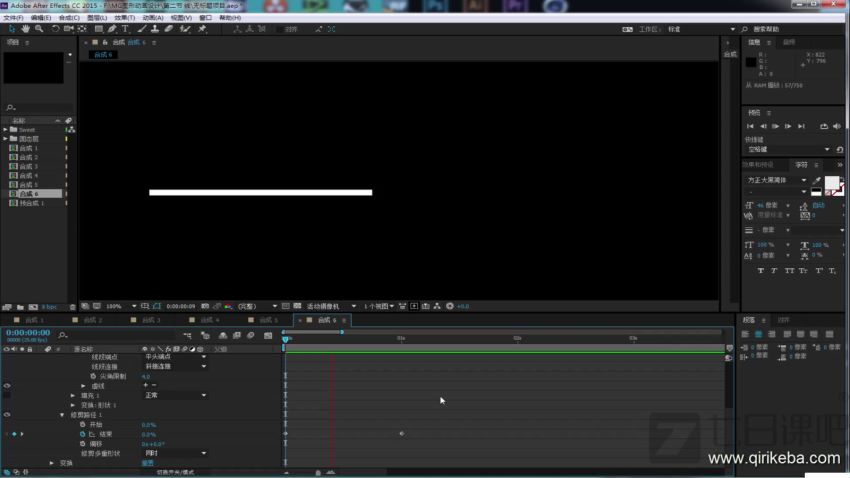The height and width of the screenshot is (478, 850).
Task: Select the Clone Stamp tool
Action: click(x=155, y=29)
